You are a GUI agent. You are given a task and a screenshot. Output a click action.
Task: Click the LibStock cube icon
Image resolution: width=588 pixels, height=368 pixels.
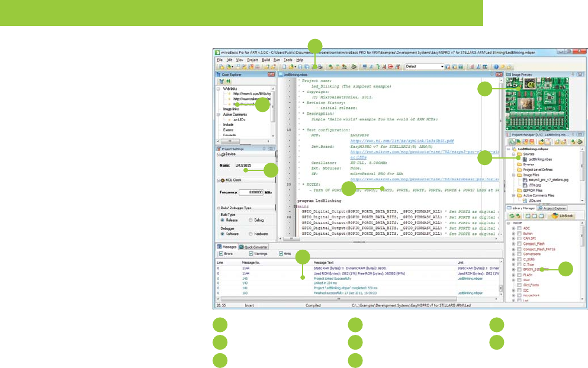coord(555,216)
